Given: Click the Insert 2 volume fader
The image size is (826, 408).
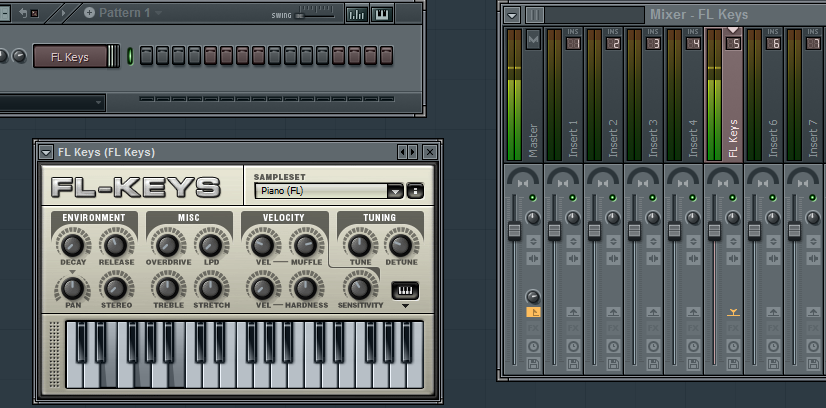Looking at the screenshot, I should (594, 231).
